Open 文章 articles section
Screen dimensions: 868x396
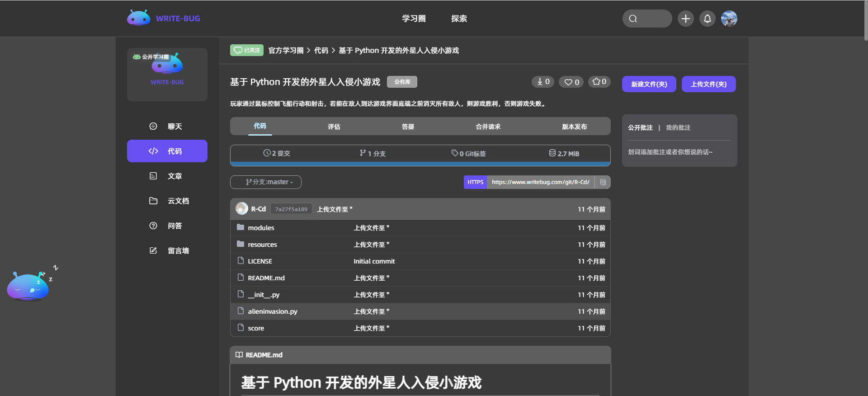pyautogui.click(x=167, y=176)
